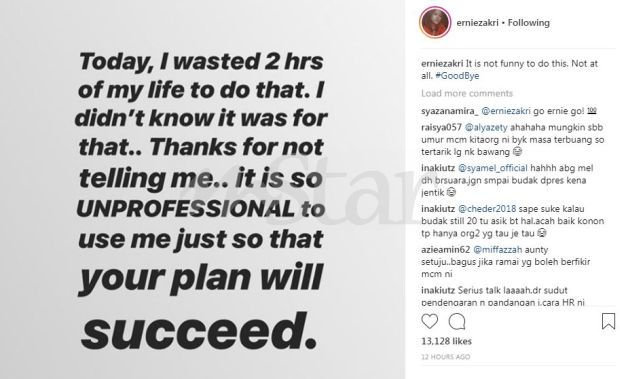Like the post with the heart icon
Screen dimensions: 620x379
pos(429,321)
